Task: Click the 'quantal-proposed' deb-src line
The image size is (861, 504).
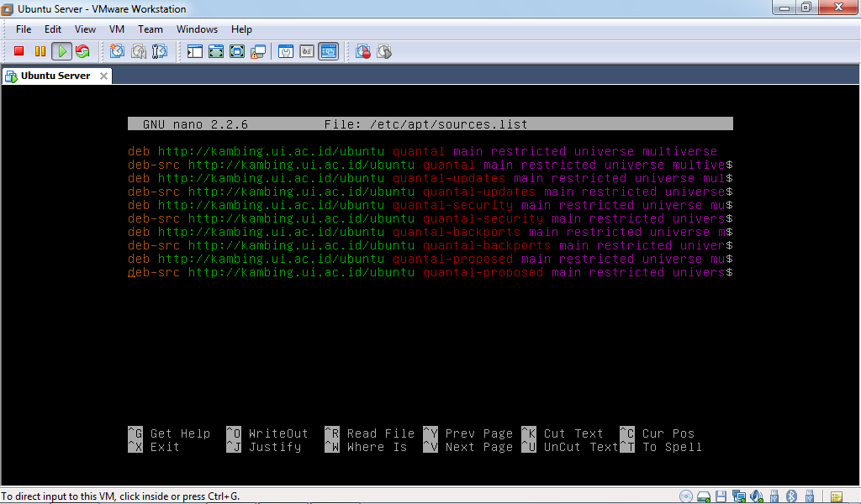Action: point(430,272)
